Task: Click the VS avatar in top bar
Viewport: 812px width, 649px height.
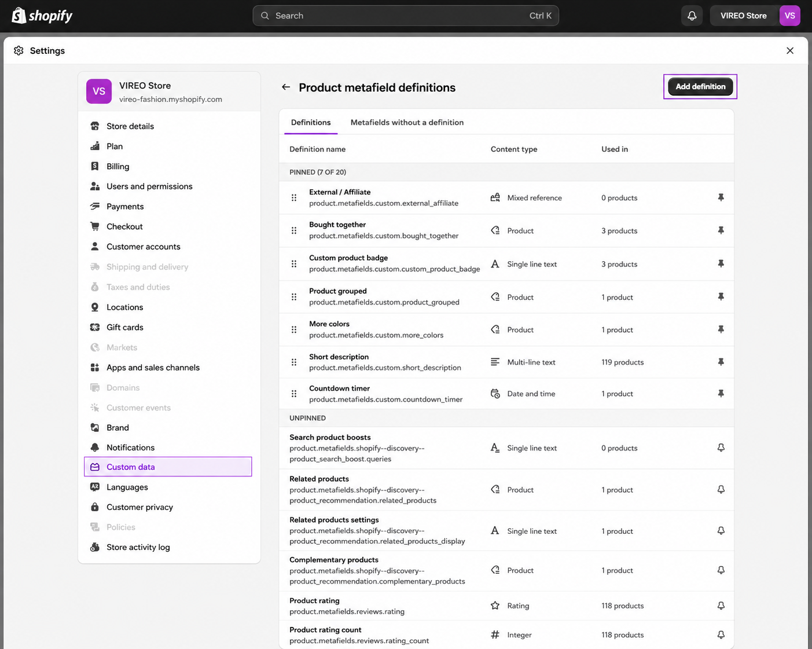Action: tap(789, 16)
